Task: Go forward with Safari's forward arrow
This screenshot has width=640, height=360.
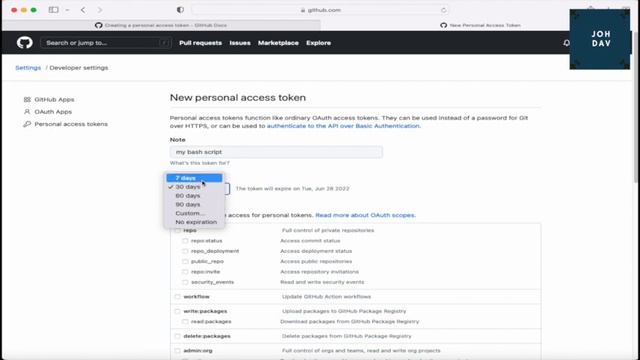Action: [100, 10]
